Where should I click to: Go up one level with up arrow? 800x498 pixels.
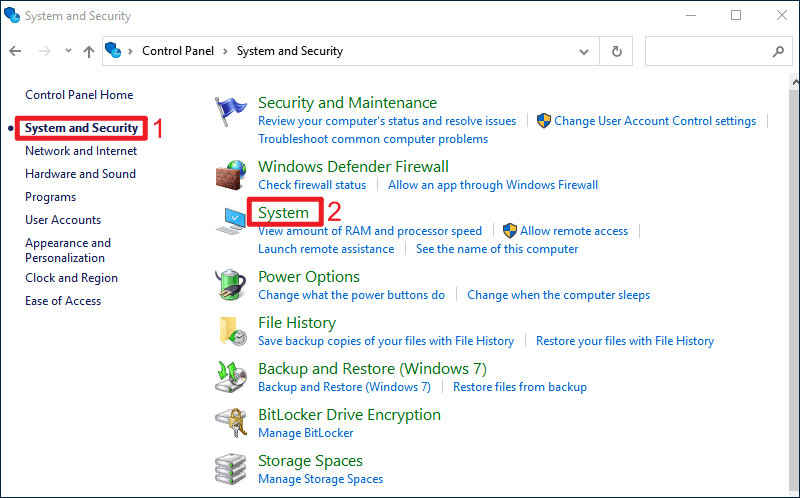tap(89, 52)
